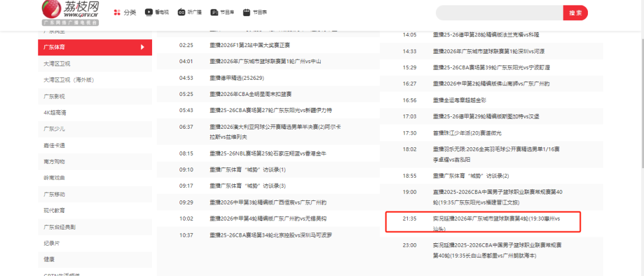Select 嘉佳卡通 channel
Image resolution: width=644 pixels, height=276 pixels.
pyautogui.click(x=95, y=145)
